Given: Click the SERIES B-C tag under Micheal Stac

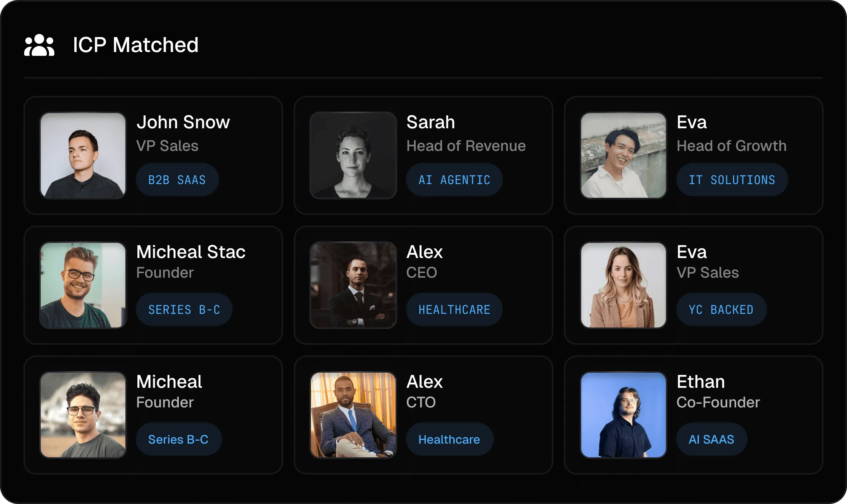Looking at the screenshot, I should [x=184, y=309].
